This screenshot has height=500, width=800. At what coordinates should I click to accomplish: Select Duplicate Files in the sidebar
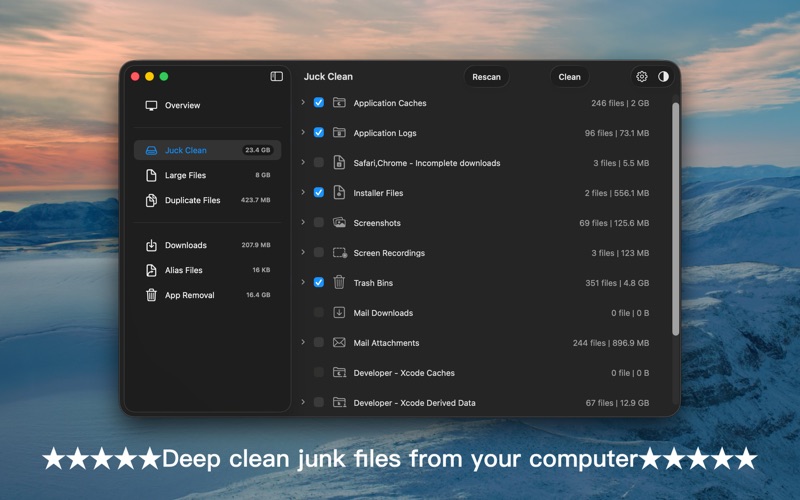point(192,200)
